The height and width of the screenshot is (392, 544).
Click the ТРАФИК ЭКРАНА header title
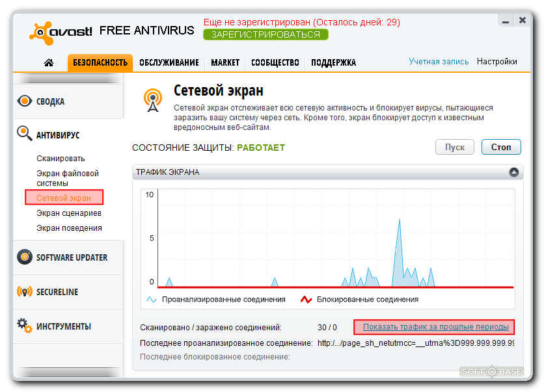tap(168, 172)
